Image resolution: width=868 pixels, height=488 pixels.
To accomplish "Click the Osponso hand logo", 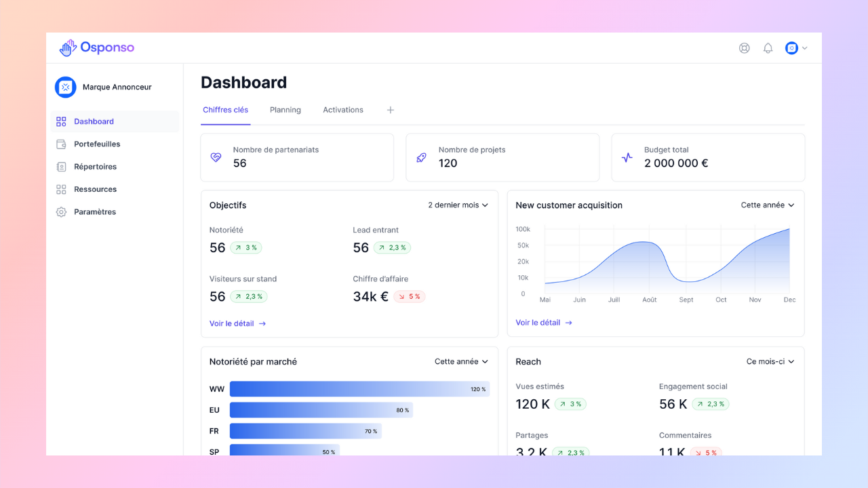I will 68,47.
